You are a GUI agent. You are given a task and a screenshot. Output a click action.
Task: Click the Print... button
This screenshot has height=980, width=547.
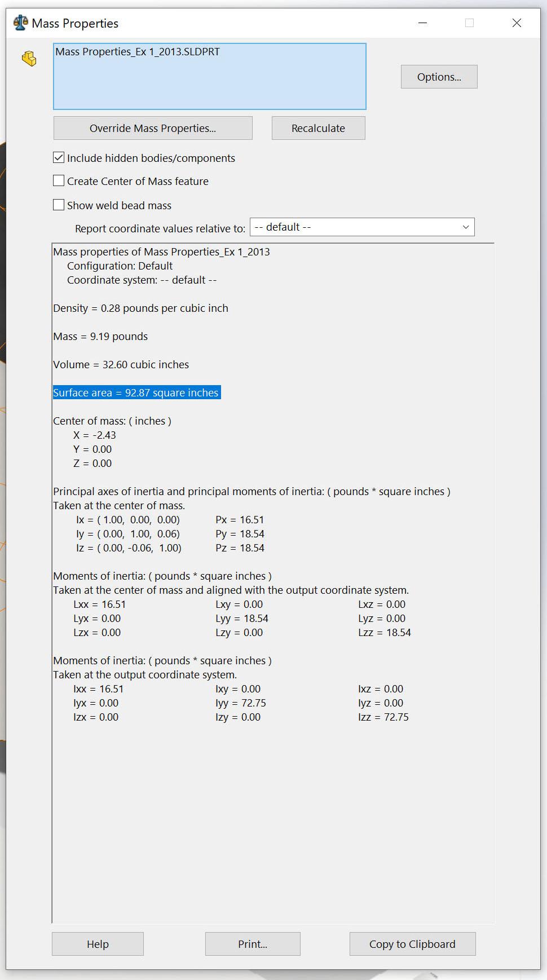pyautogui.click(x=253, y=944)
